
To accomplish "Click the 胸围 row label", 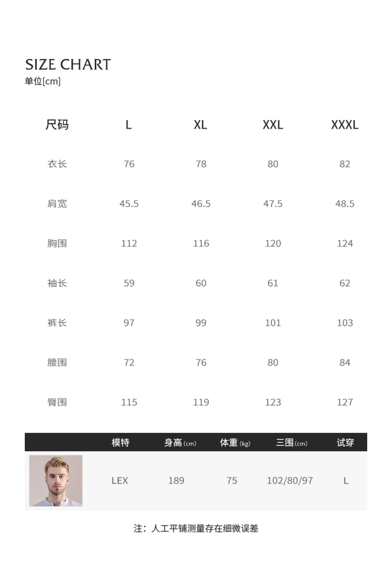I will (x=57, y=243).
